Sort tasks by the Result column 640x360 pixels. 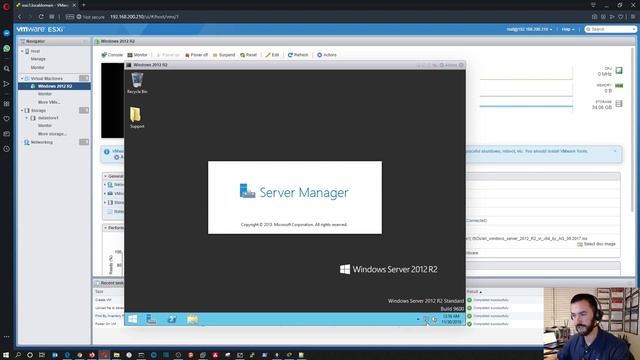(x=473, y=291)
